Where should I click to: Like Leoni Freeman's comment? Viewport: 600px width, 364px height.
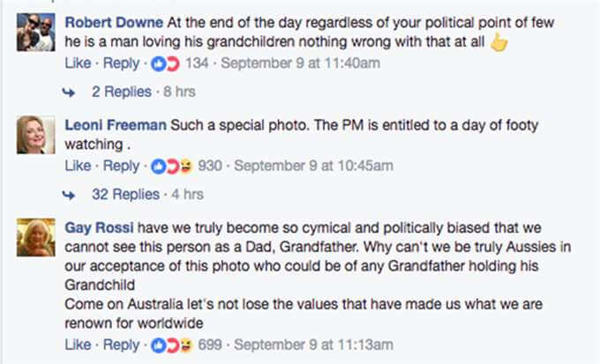pos(78,165)
